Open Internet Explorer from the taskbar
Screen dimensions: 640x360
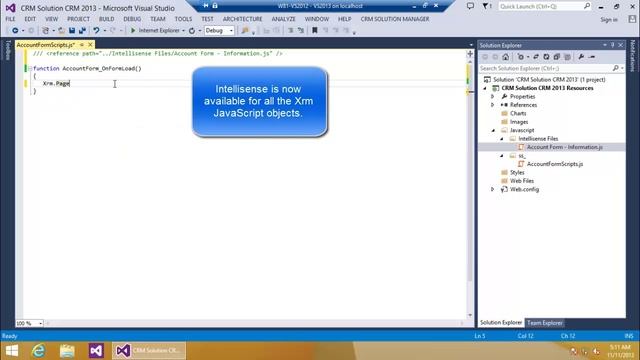pos(39,351)
